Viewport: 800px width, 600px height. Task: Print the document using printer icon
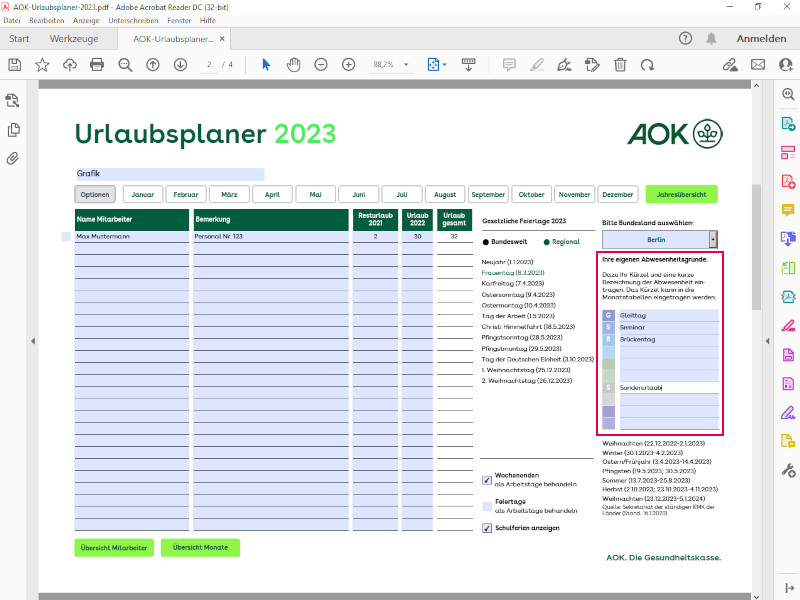pyautogui.click(x=97, y=65)
